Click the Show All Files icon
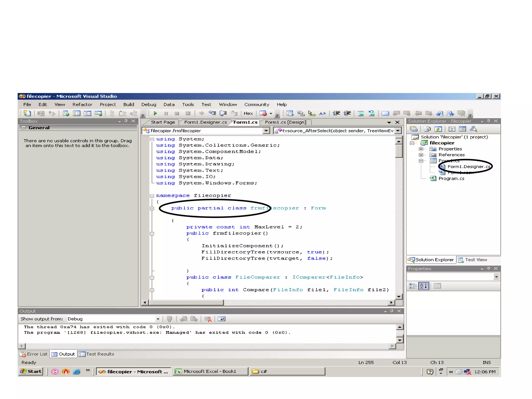Screen dimensions: 532x399 [427, 129]
